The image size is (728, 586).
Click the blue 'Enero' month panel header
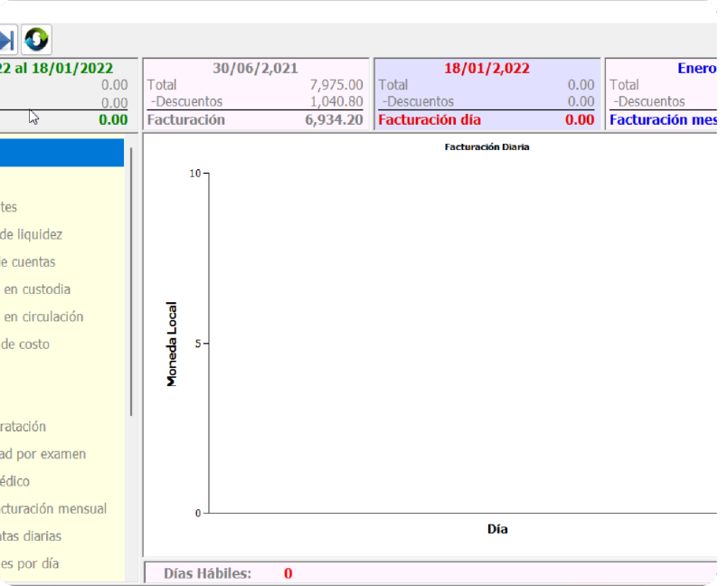tap(696, 68)
